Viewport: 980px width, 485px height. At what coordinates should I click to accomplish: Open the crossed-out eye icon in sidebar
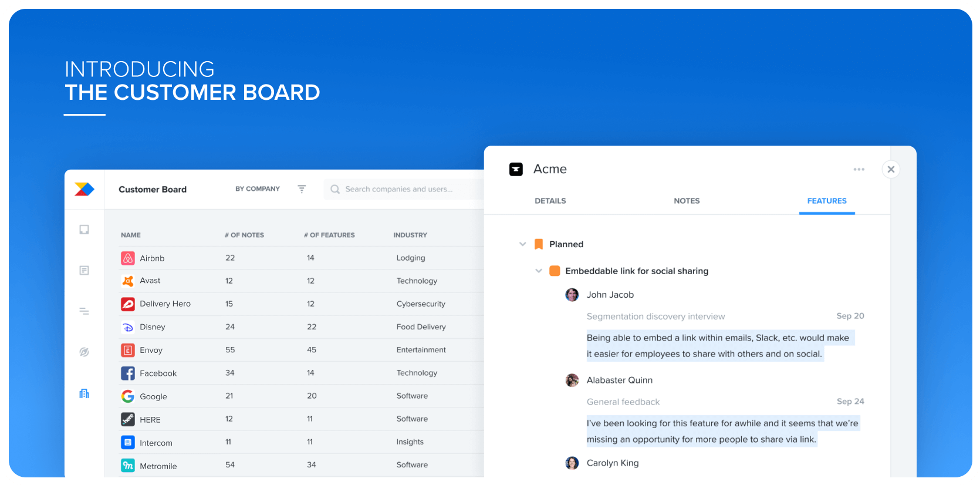[85, 352]
